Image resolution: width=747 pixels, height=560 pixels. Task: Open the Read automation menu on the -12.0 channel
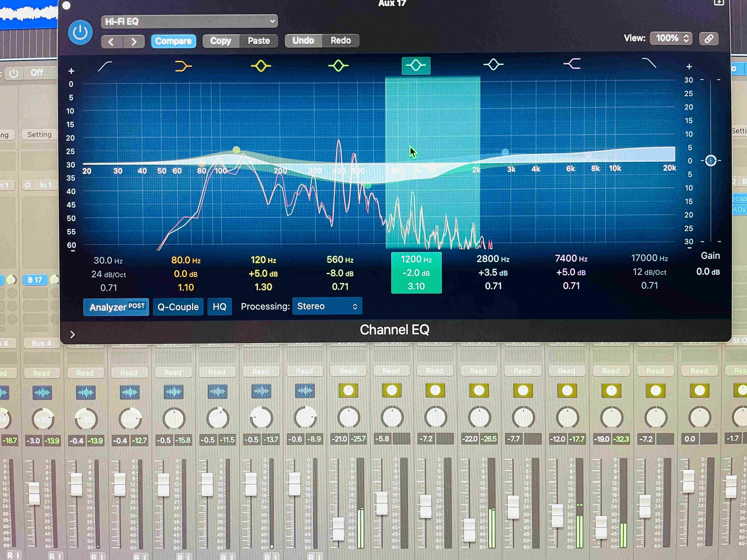pyautogui.click(x=566, y=371)
